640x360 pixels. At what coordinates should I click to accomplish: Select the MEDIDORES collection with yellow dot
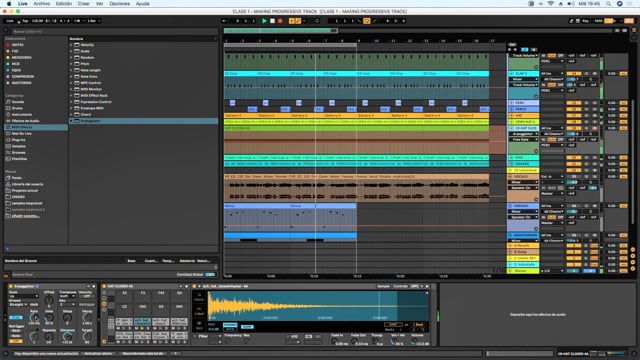coord(22,58)
